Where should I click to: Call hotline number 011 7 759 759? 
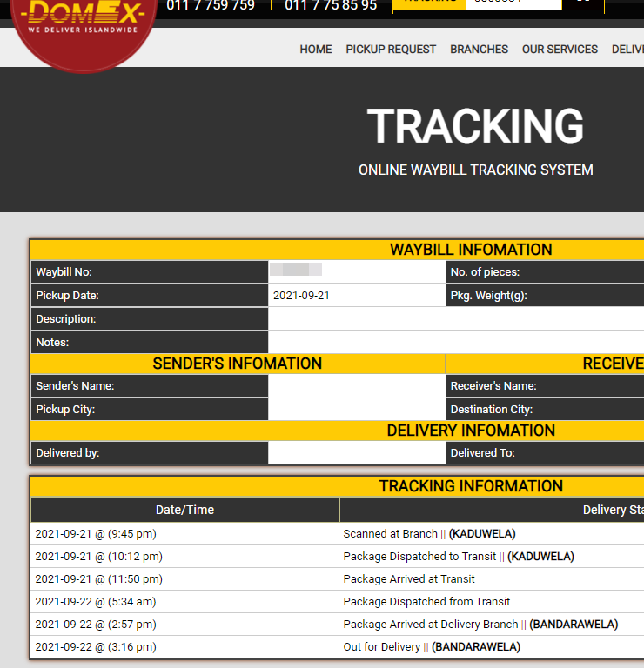pos(211,5)
